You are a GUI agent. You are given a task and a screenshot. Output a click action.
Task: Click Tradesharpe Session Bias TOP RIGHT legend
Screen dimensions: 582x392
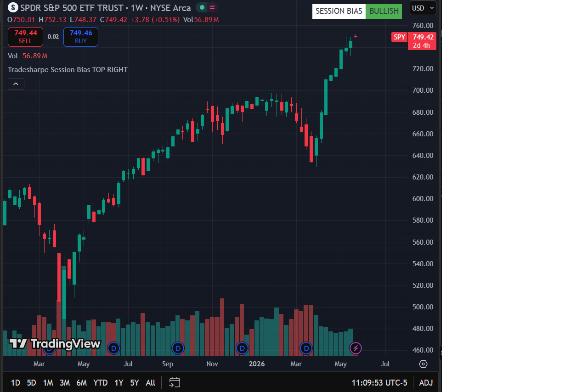[68, 69]
